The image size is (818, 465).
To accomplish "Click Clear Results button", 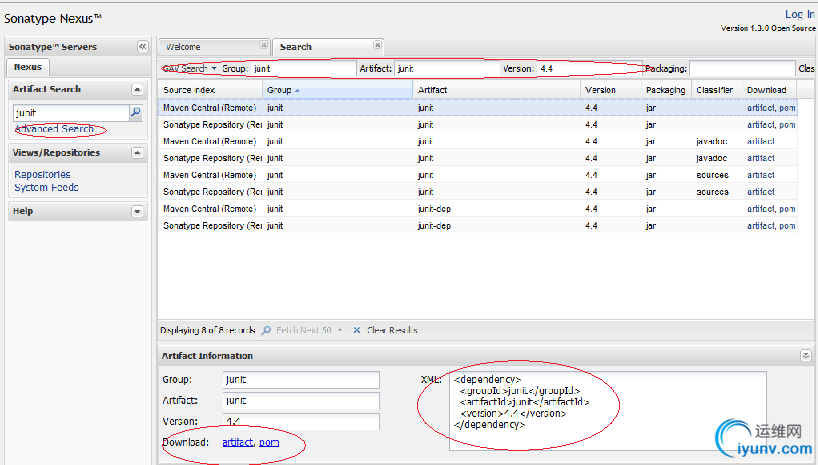I will coord(386,330).
